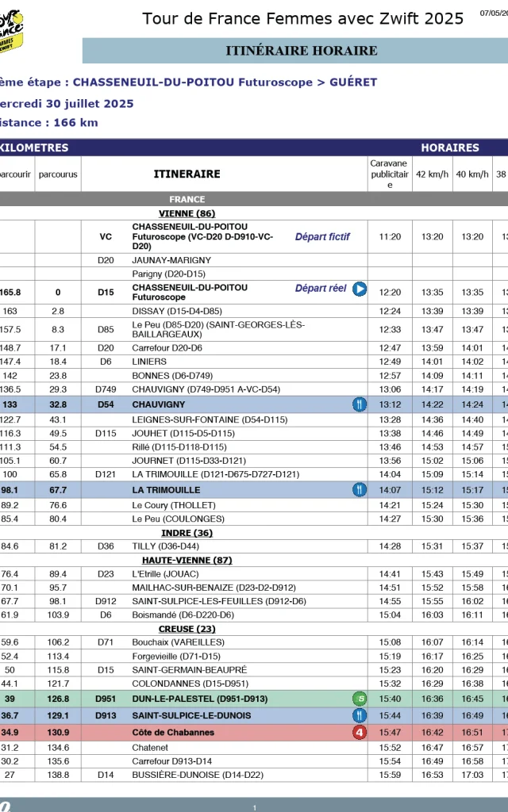
Task: Click the CREUSE (23) department heading
Action: pyautogui.click(x=187, y=629)
